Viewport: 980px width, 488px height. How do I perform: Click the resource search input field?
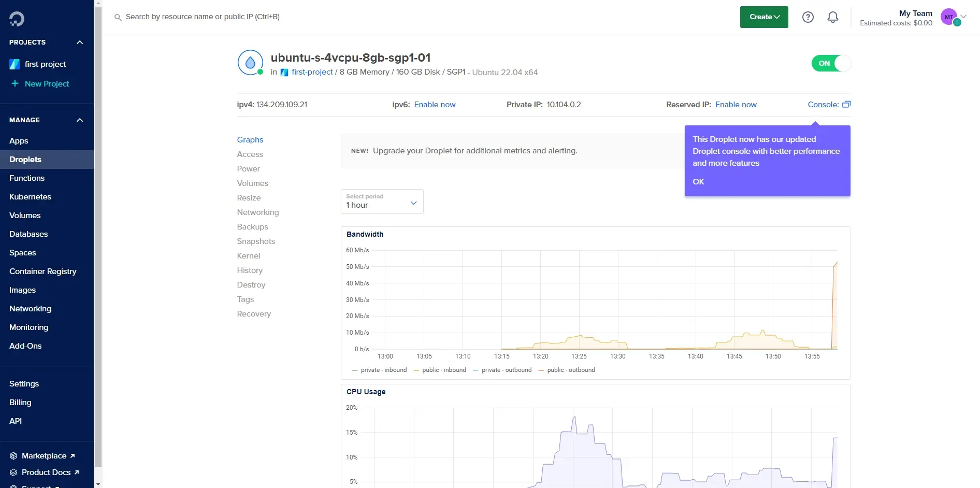(x=203, y=17)
